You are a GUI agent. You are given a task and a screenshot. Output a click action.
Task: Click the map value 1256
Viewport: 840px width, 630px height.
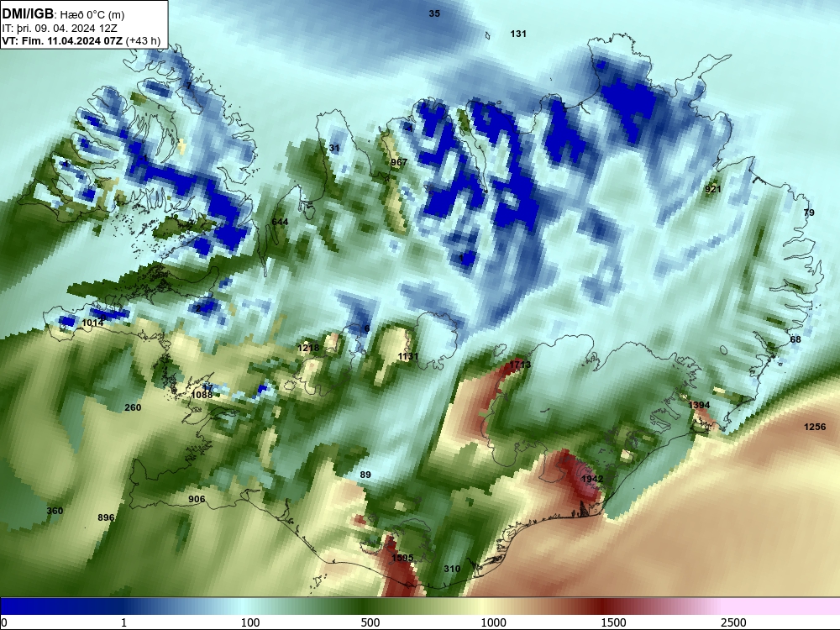(815, 427)
